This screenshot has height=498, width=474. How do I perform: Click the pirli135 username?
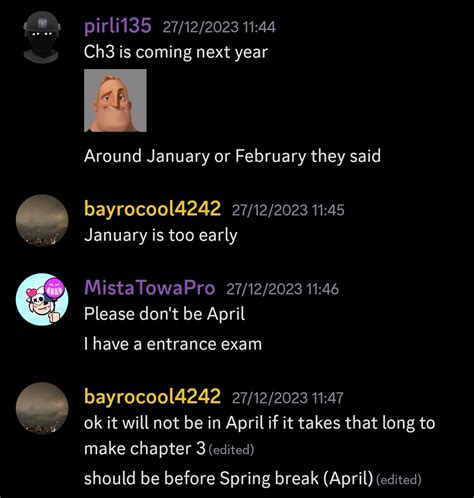[118, 26]
